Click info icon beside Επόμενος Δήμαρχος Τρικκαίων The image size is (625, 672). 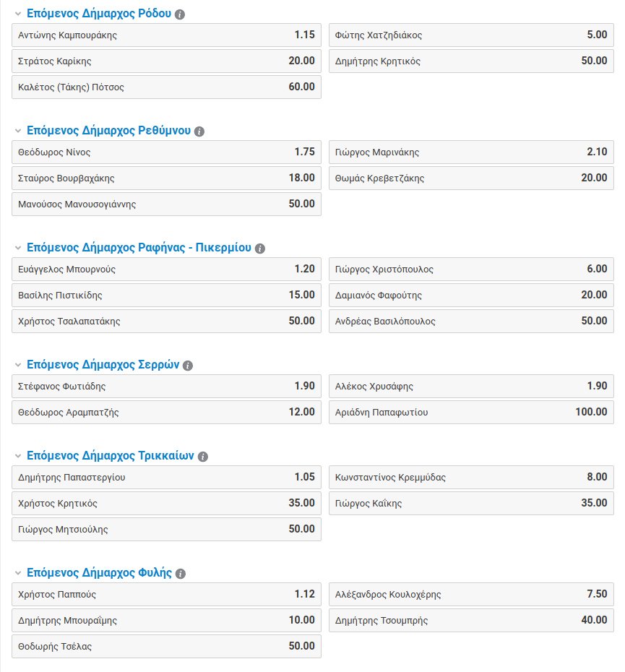(x=203, y=457)
